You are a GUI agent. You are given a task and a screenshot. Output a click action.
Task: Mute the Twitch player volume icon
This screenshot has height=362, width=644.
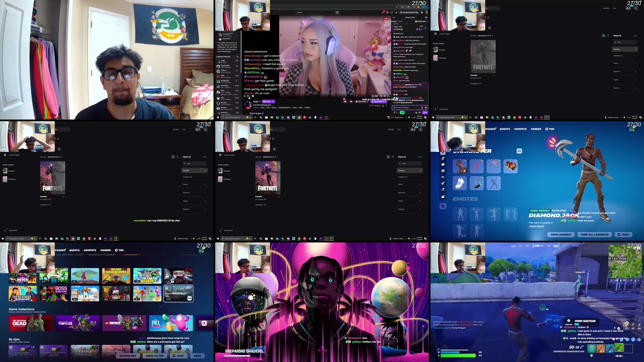point(248,96)
